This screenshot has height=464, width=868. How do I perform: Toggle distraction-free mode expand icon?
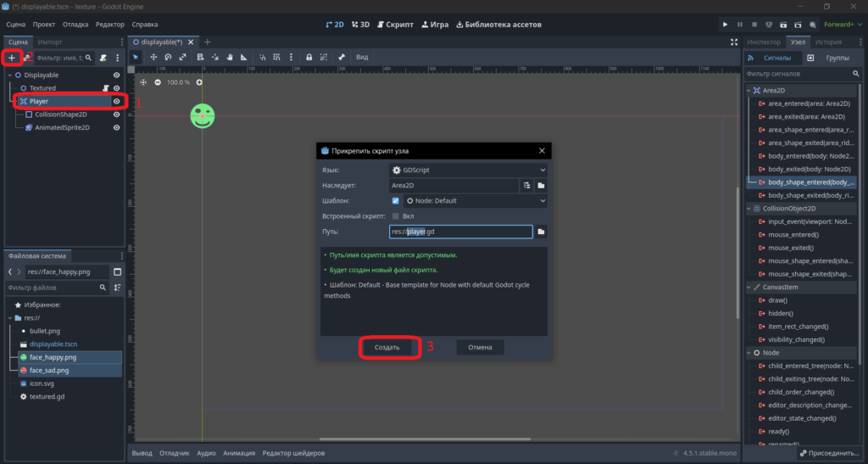734,42
